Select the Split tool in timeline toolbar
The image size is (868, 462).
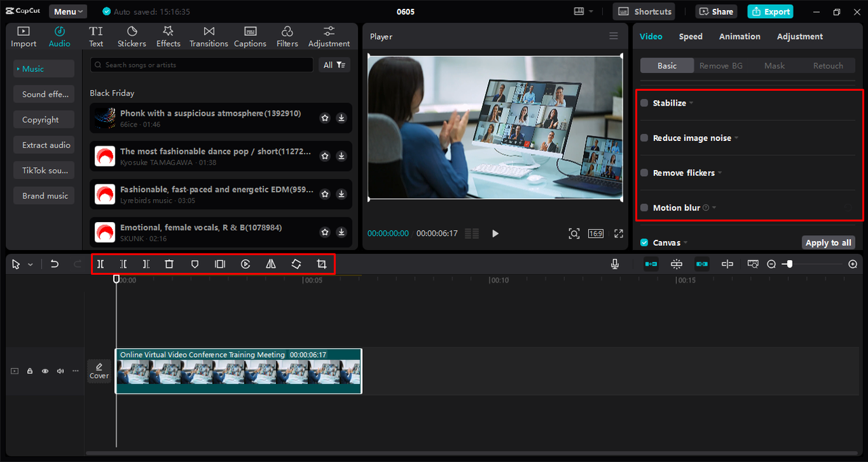100,264
